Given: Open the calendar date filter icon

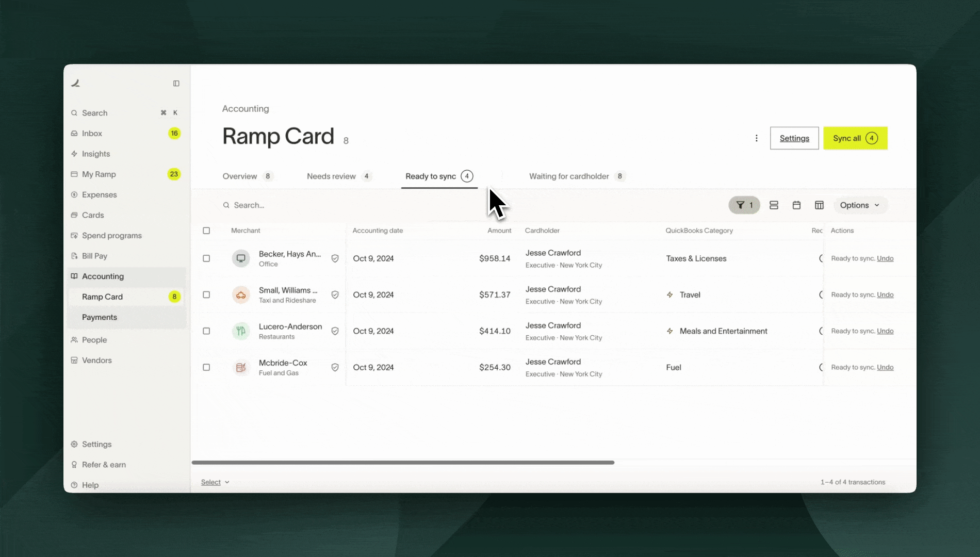Looking at the screenshot, I should pos(796,205).
